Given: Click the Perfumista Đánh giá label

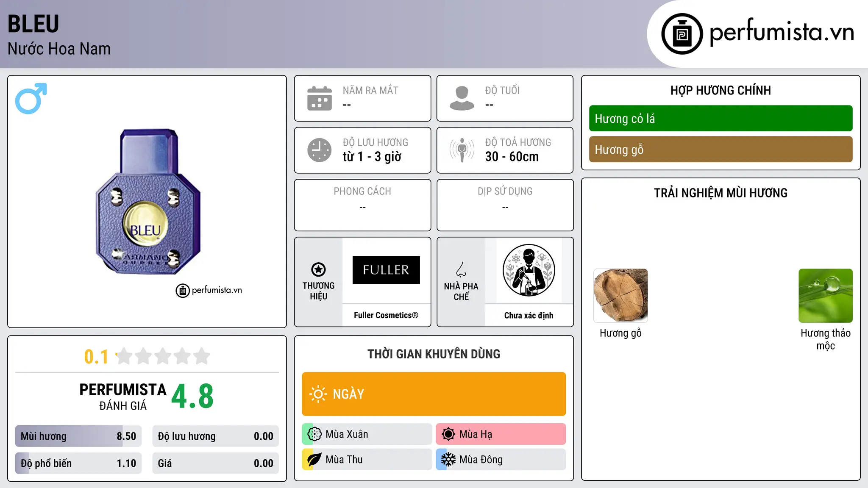Looking at the screenshot, I should tap(123, 397).
